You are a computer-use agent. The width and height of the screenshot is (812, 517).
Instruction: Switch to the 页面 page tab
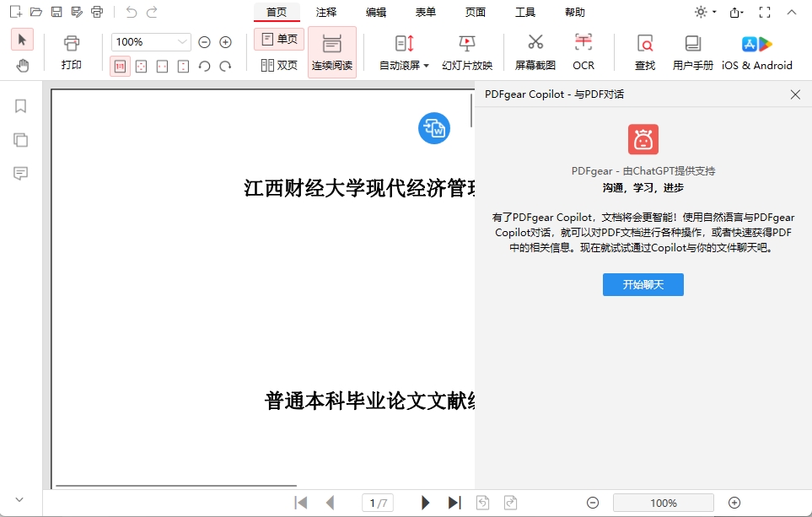click(474, 12)
